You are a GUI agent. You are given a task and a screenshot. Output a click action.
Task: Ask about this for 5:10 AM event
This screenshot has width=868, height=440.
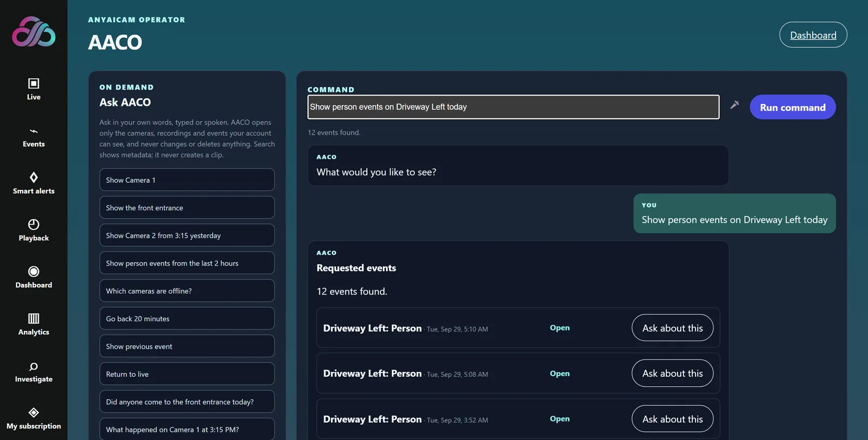pos(672,328)
